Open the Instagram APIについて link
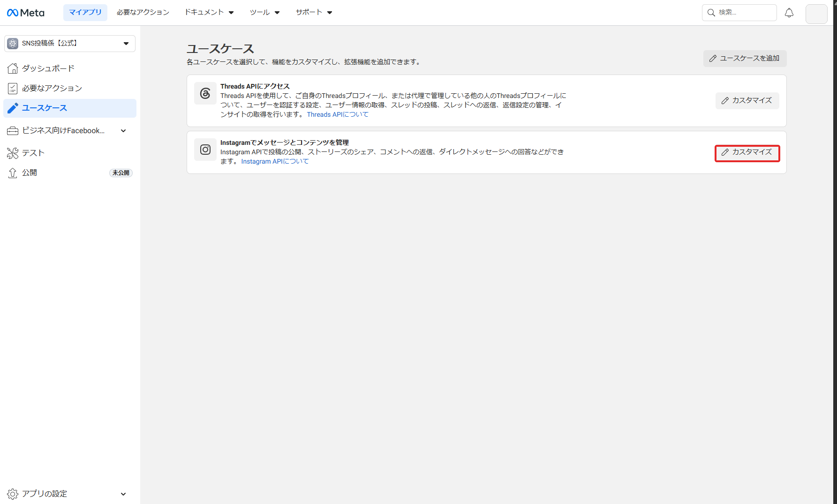Image resolution: width=837 pixels, height=504 pixels. tap(275, 161)
